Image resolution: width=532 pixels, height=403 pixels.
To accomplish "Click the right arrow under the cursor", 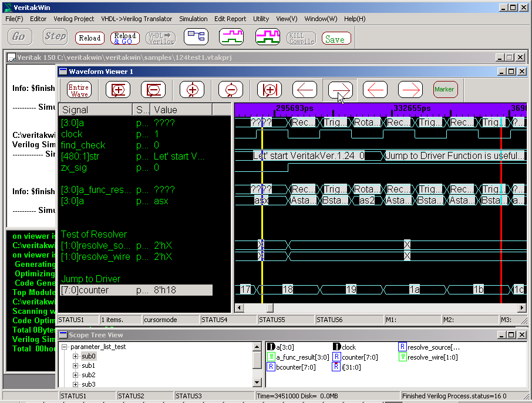I will (340, 90).
